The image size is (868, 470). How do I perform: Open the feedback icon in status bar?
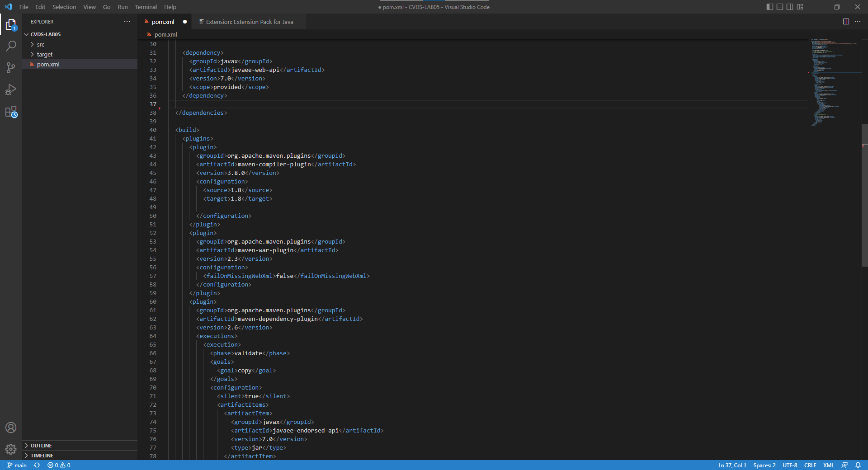click(844, 465)
